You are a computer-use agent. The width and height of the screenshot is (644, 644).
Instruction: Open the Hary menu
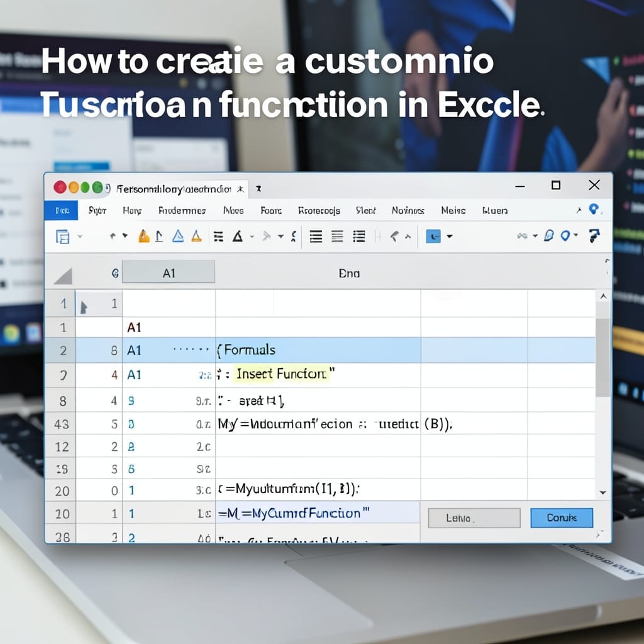132,211
